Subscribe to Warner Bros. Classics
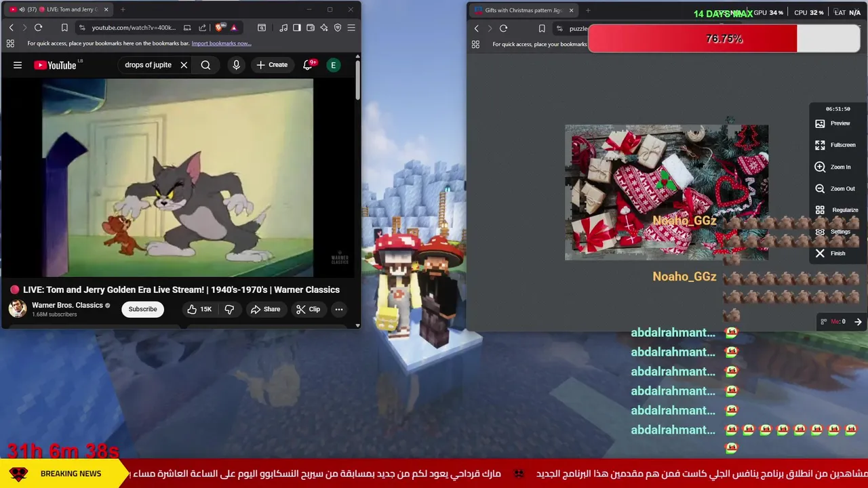Image resolution: width=868 pixels, height=488 pixels. point(142,309)
